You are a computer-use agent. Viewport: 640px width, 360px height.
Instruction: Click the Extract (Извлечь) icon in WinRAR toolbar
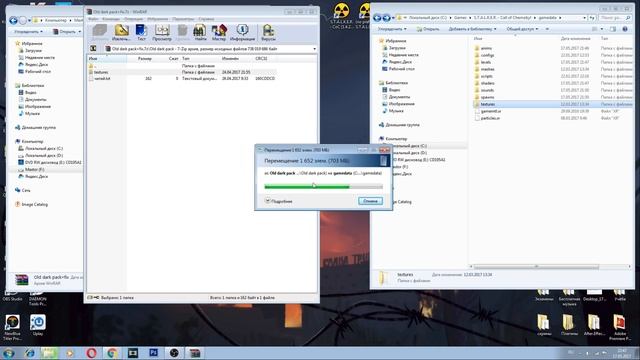pyautogui.click(x=121, y=32)
